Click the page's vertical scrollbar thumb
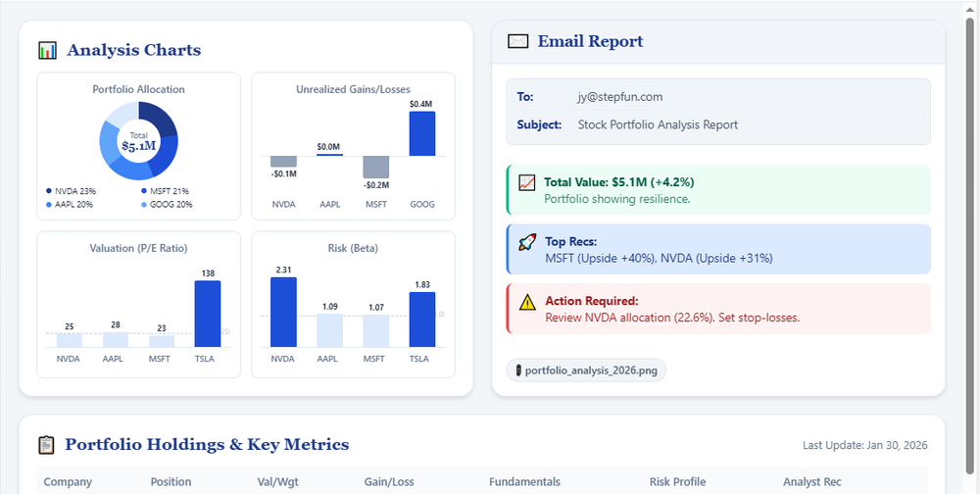This screenshot has height=494, width=980. click(x=969, y=246)
